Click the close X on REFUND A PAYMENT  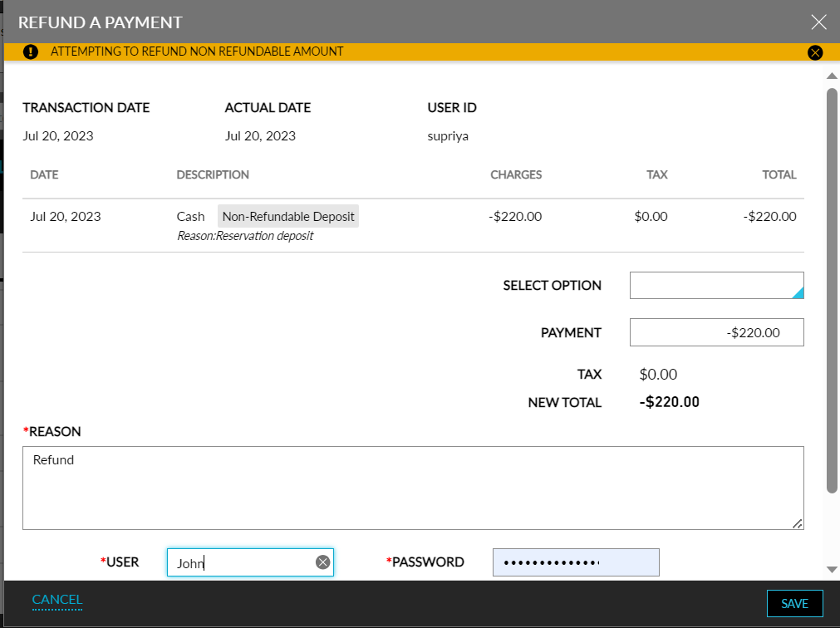coord(818,22)
